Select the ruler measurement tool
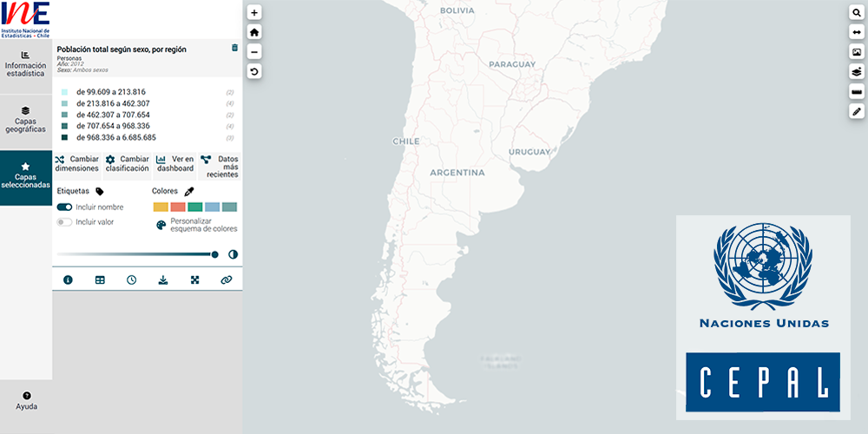868x434 pixels. 857,91
